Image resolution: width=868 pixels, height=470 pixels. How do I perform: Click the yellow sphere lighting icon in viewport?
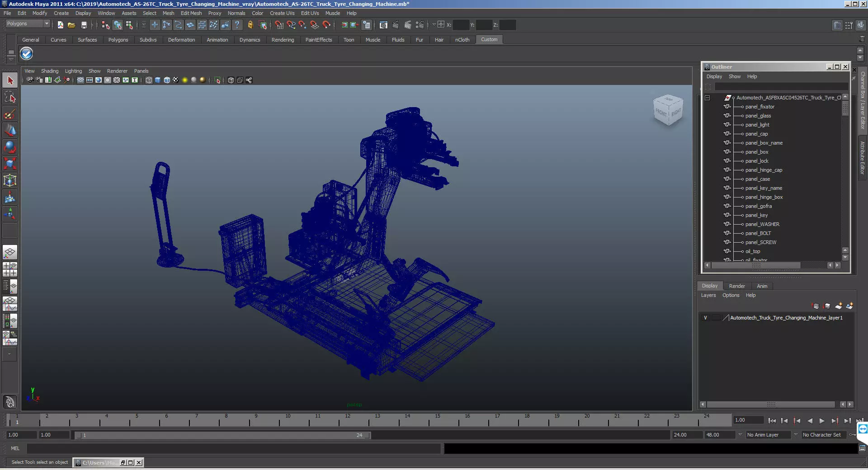coord(185,80)
